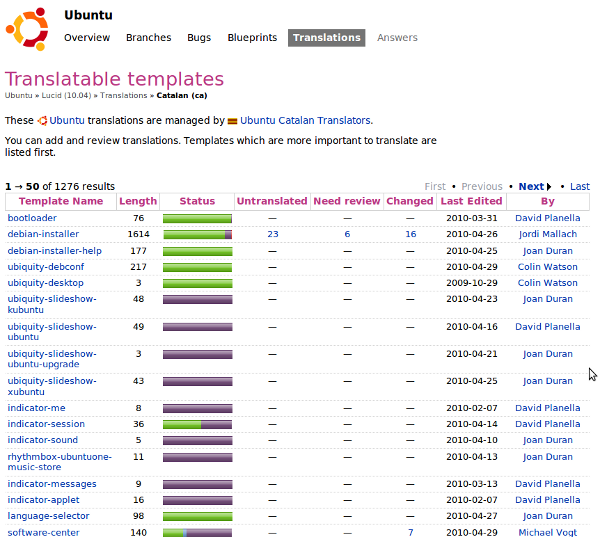Switch to the Branches tab
The width and height of the screenshot is (600, 537).
[x=148, y=38]
